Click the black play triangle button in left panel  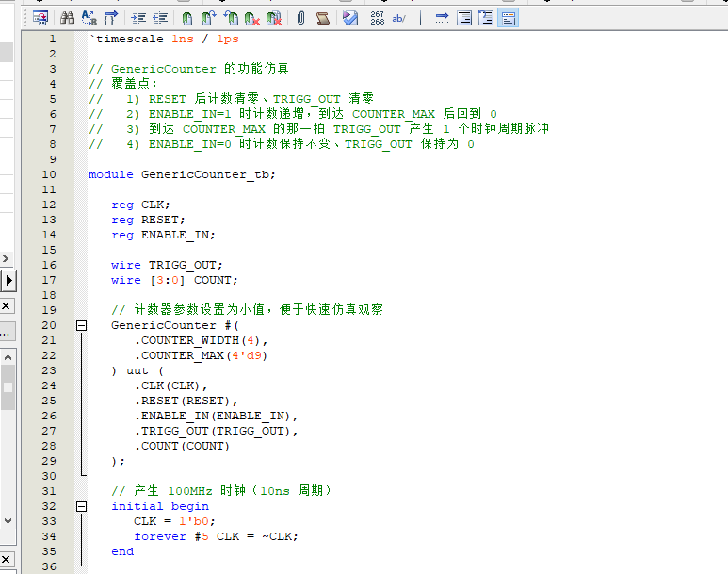[8, 280]
